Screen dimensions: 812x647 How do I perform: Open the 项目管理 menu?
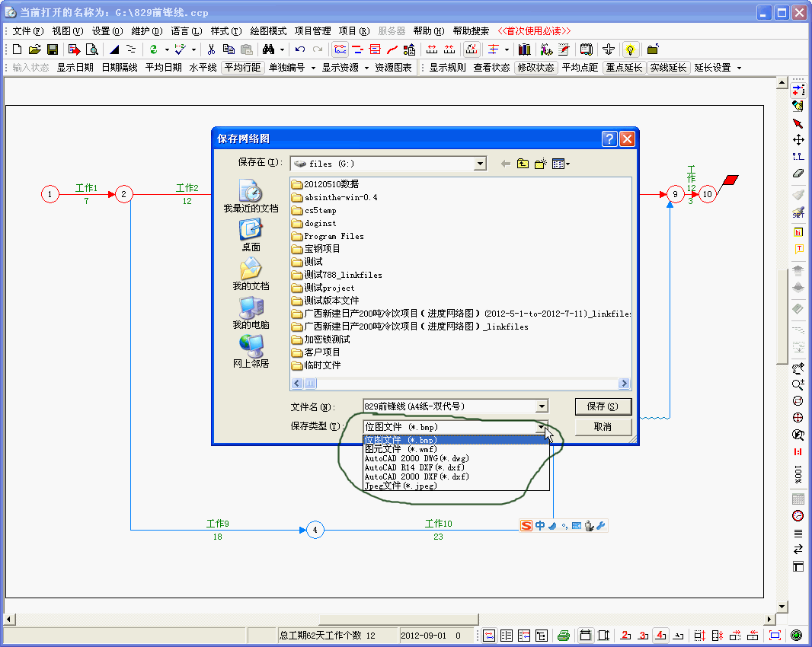point(313,31)
